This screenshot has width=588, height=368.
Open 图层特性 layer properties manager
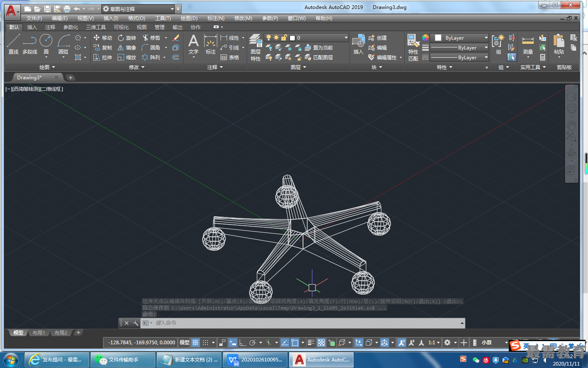[x=256, y=47]
